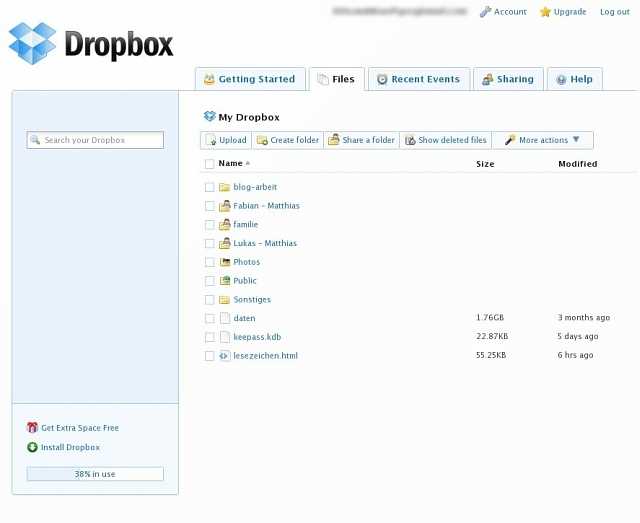Click the Share a folder button label
640x523 pixels.
click(369, 140)
